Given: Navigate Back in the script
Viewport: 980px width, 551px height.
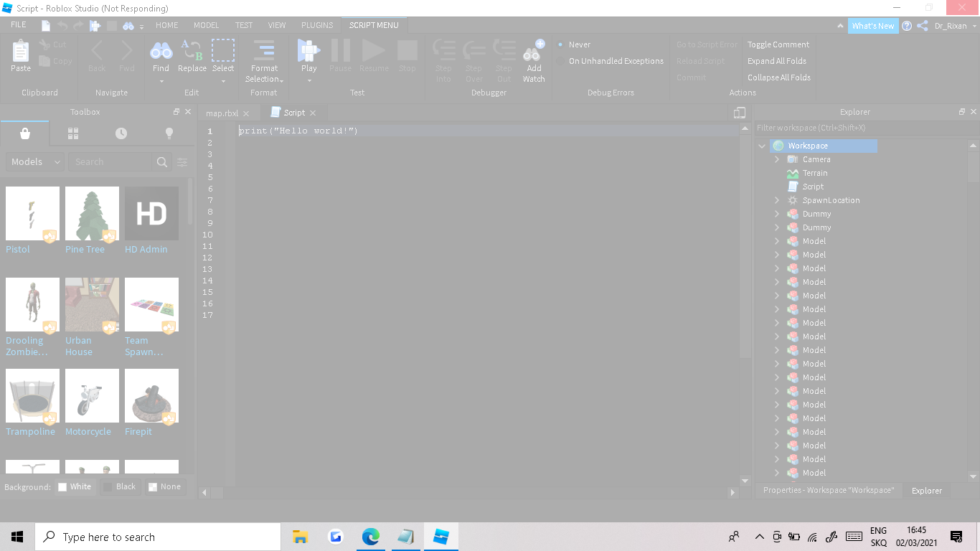Looking at the screenshot, I should (97, 51).
